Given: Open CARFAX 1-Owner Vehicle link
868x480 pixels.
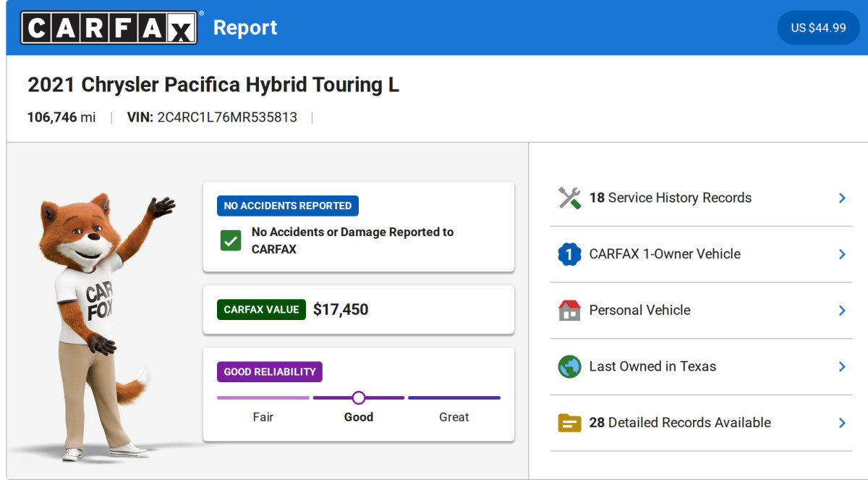Looking at the screenshot, I should 665,254.
